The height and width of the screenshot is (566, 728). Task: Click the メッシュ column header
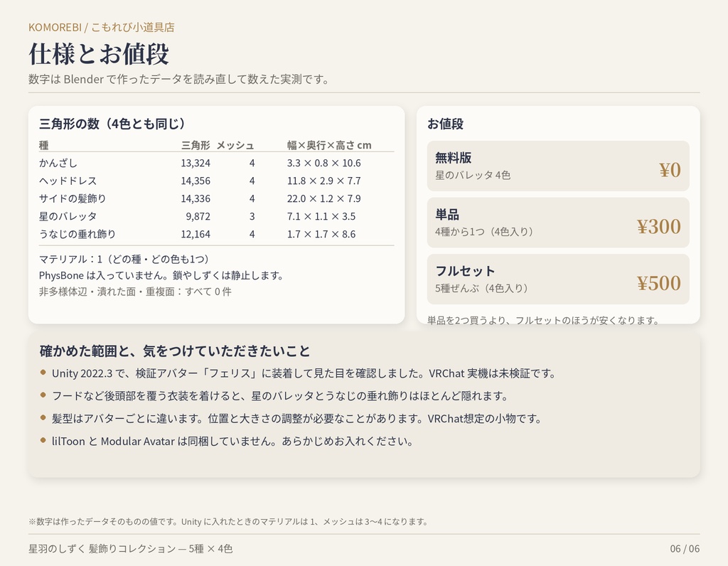[235, 145]
